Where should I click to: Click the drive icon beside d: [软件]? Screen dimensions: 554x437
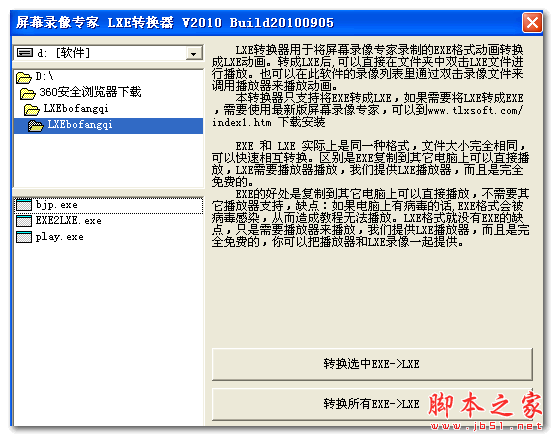pos(25,53)
